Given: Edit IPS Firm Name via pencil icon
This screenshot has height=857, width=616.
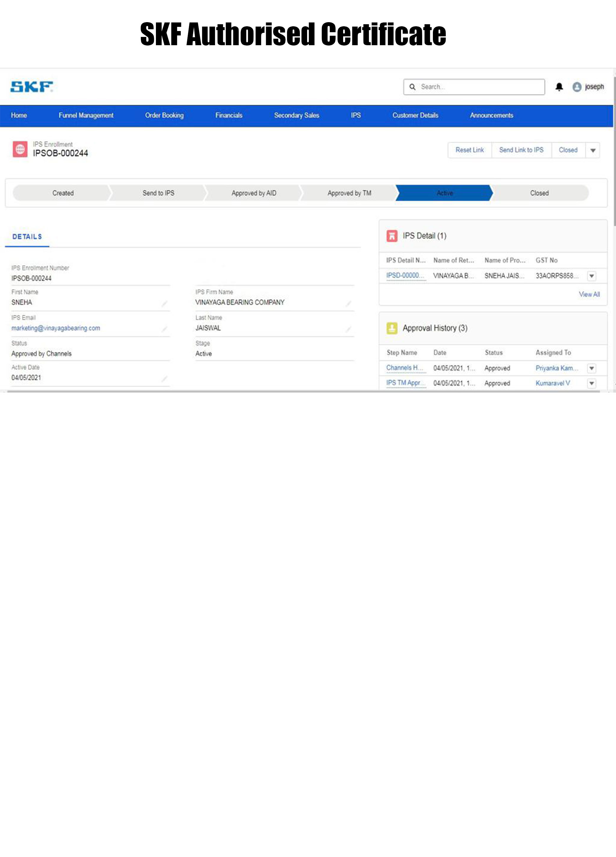Looking at the screenshot, I should 348,303.
